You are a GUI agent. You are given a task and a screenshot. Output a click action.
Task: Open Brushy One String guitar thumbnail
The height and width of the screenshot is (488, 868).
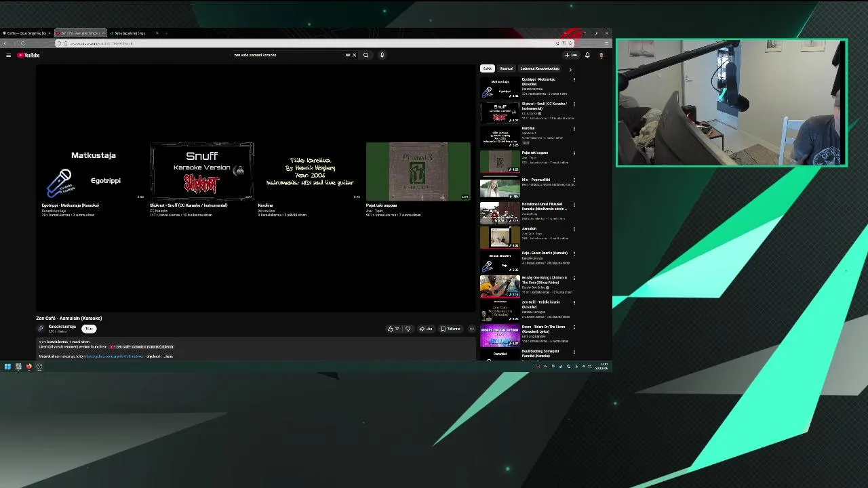pyautogui.click(x=500, y=286)
